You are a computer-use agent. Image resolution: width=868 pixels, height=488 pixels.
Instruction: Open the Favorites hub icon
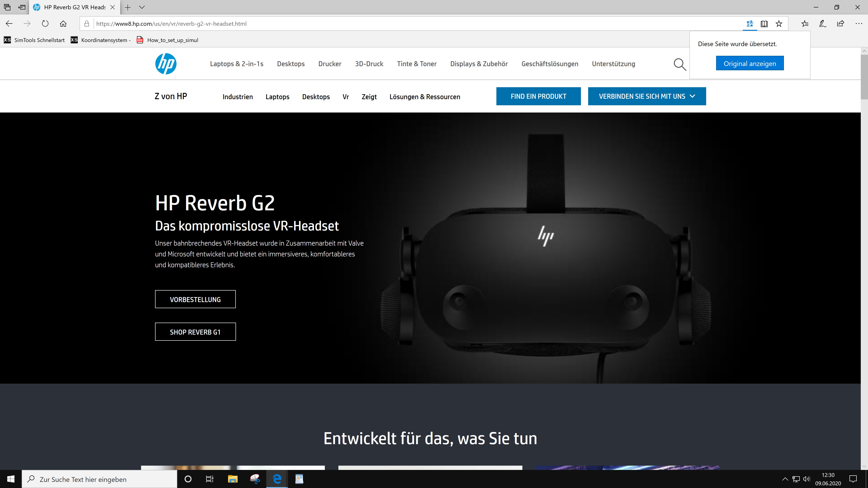click(x=805, y=23)
